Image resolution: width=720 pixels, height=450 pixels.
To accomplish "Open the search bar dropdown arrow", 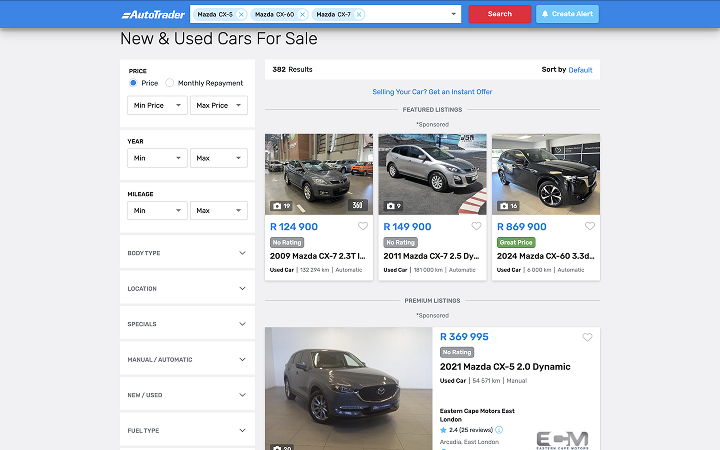I will pos(453,14).
